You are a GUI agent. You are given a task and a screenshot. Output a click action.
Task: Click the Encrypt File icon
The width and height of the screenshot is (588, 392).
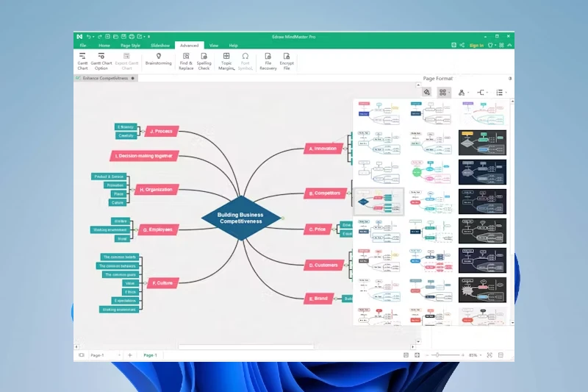[287, 60]
